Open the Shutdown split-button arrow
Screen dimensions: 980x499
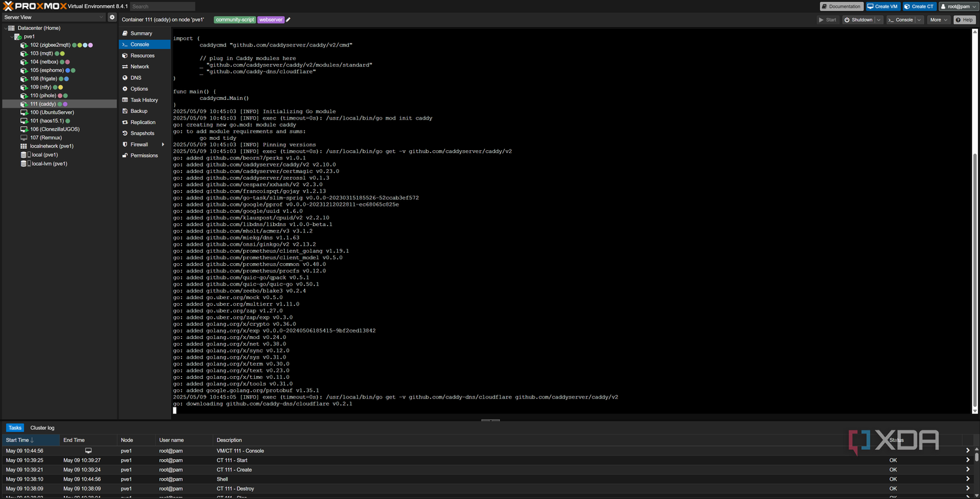[879, 20]
